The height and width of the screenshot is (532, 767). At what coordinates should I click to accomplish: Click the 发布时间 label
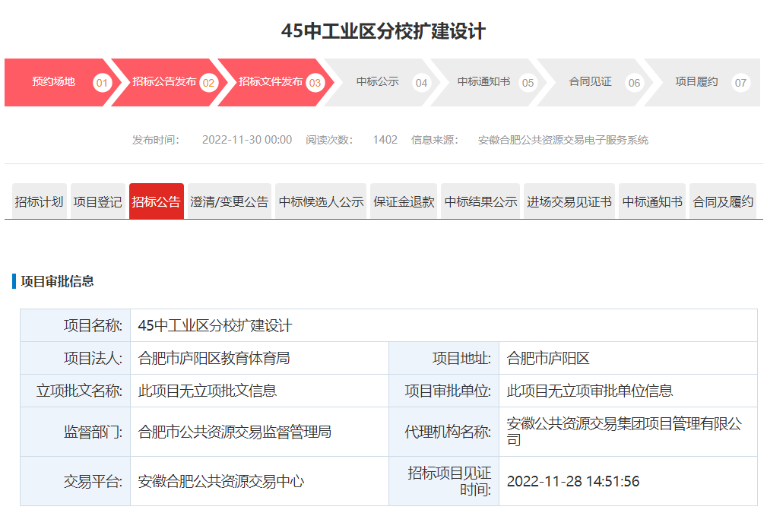pyautogui.click(x=156, y=140)
